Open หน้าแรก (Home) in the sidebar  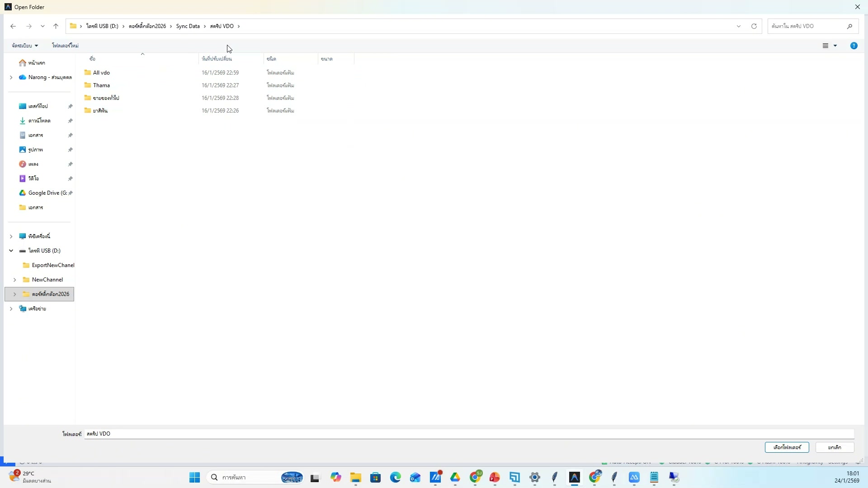pyautogui.click(x=36, y=63)
